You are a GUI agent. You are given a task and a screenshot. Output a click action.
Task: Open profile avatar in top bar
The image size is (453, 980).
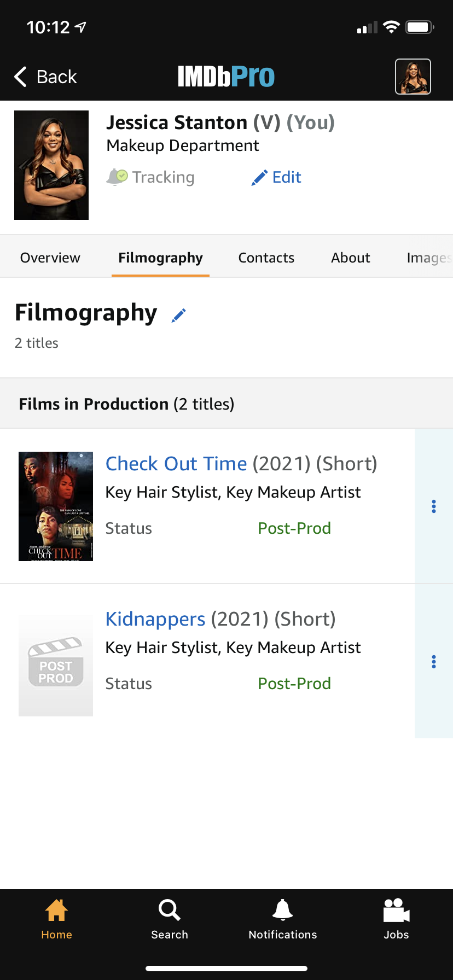413,77
